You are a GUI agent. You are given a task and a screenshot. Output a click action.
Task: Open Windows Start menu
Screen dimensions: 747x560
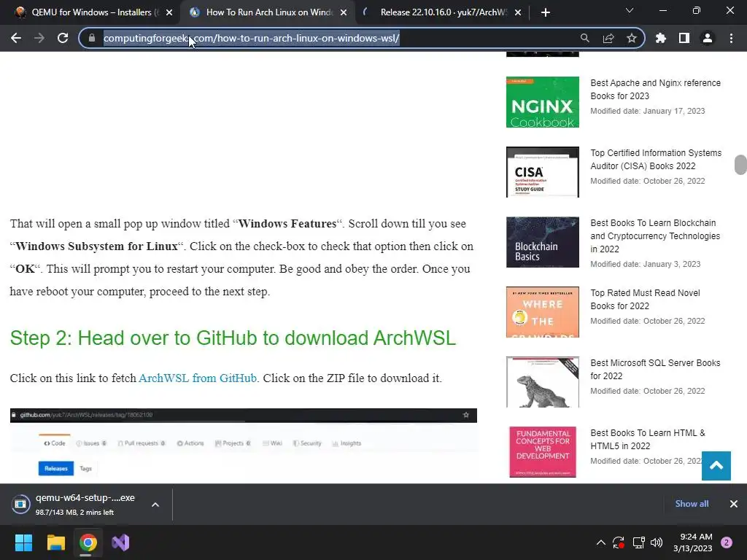click(23, 542)
